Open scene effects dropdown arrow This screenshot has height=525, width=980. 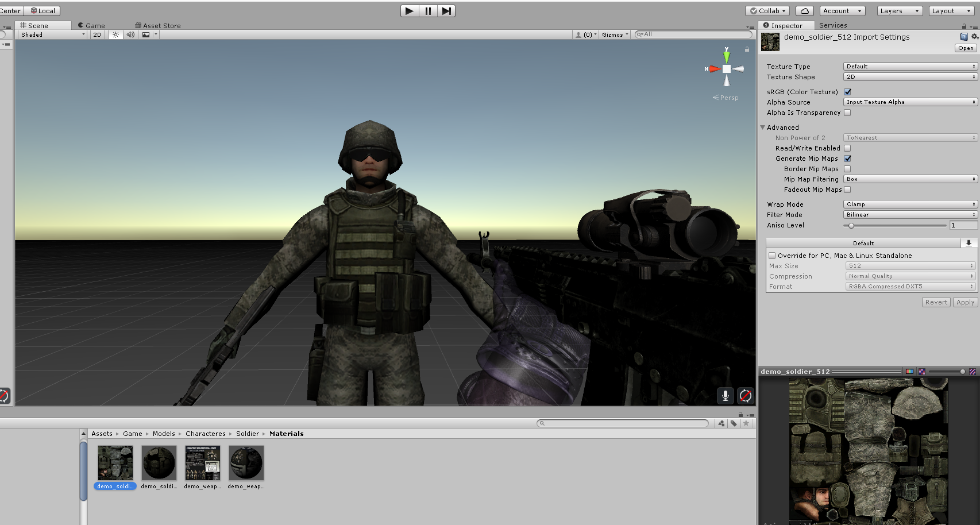tap(156, 34)
